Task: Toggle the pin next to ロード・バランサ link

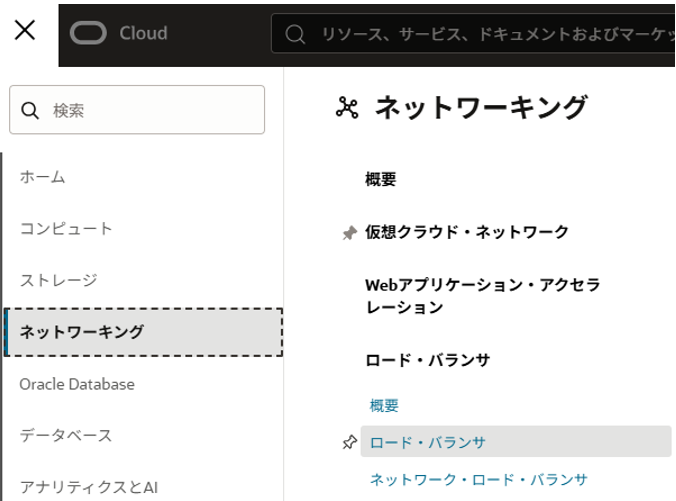Action: [x=349, y=442]
